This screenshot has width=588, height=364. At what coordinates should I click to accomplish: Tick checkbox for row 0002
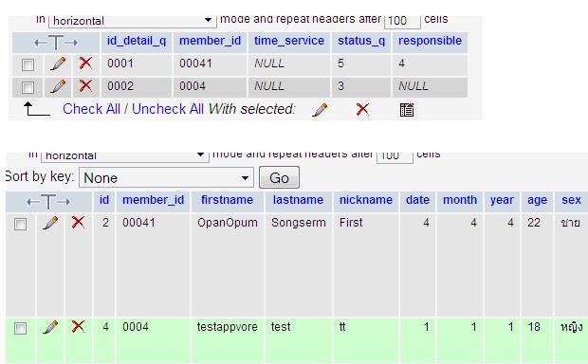point(28,87)
